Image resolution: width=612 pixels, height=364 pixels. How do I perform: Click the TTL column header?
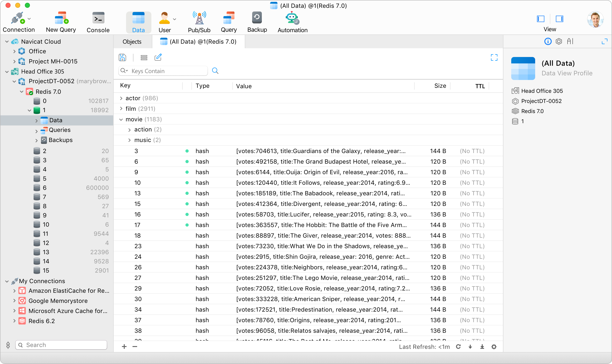coord(480,86)
